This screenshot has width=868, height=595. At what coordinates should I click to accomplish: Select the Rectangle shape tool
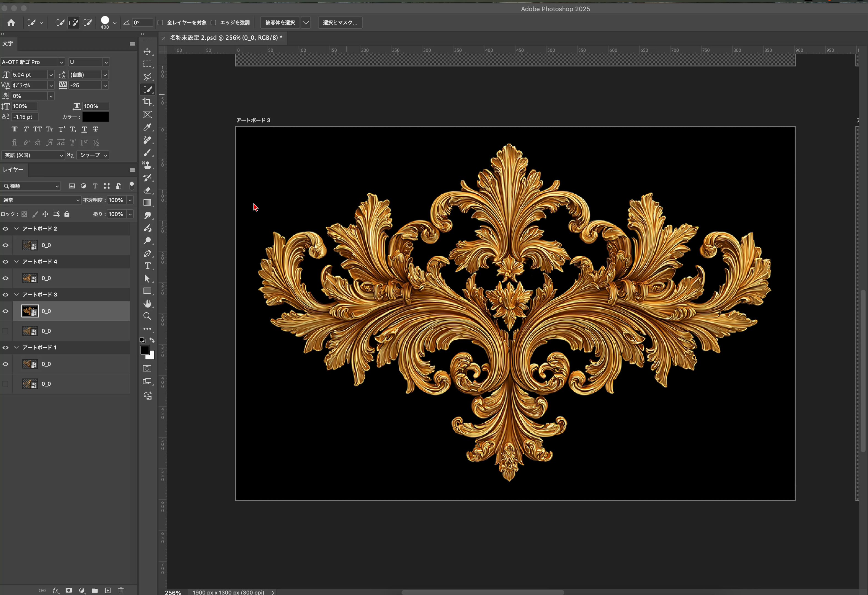tap(147, 291)
